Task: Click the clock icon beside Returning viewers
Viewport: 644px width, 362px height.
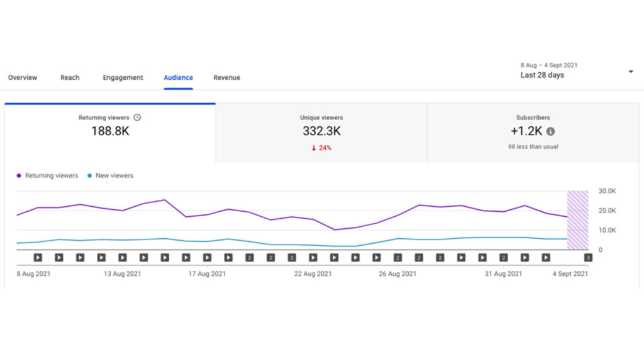Action: click(137, 118)
